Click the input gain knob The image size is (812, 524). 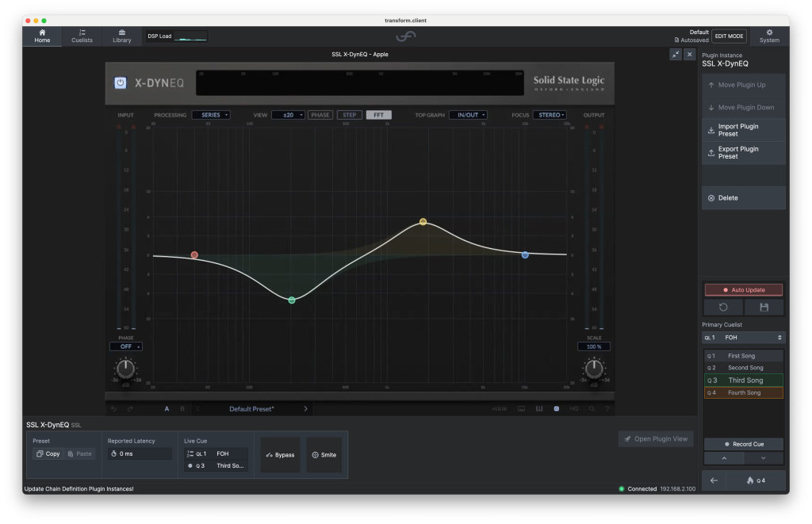click(x=125, y=369)
